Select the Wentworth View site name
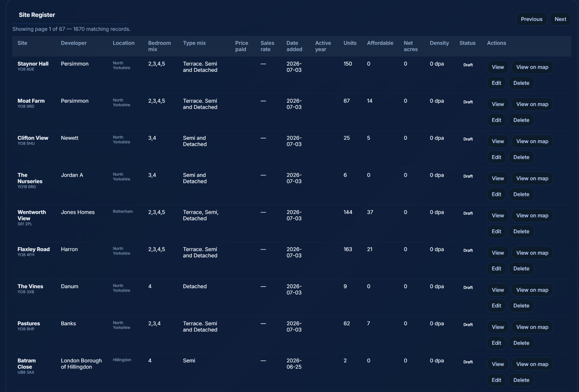Screen dimensions: 579x392 (32, 215)
